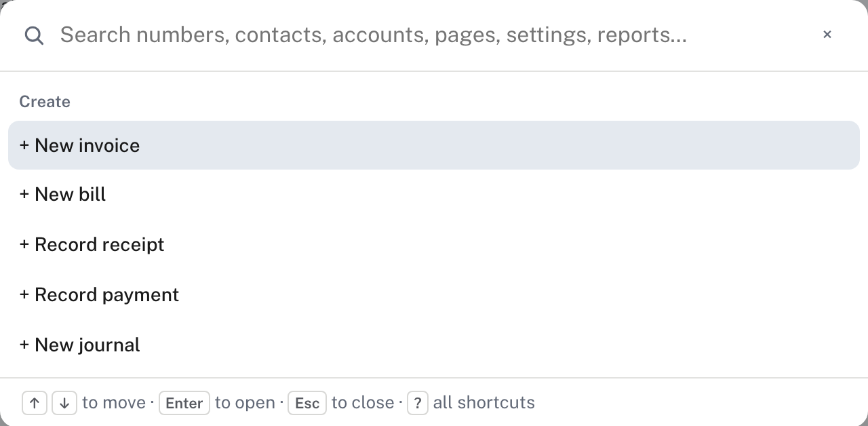Image resolution: width=868 pixels, height=426 pixels.
Task: Click the Create section heading
Action: tap(45, 102)
